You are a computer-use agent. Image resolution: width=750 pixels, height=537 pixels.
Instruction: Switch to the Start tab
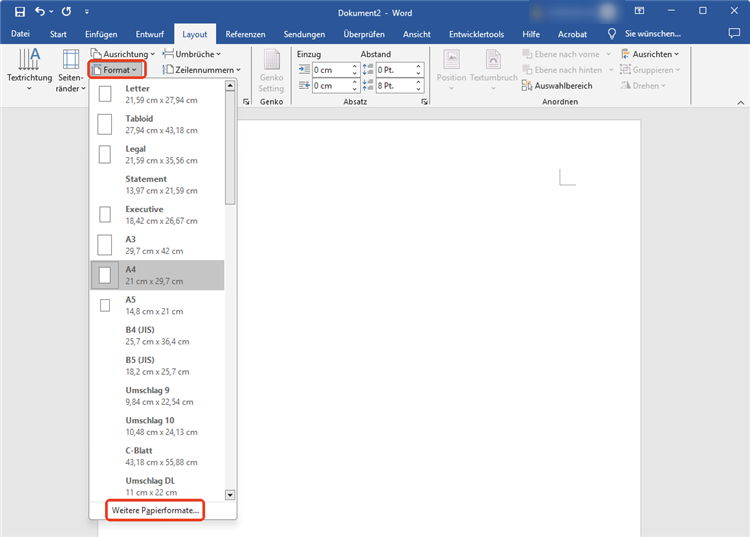pyautogui.click(x=58, y=34)
